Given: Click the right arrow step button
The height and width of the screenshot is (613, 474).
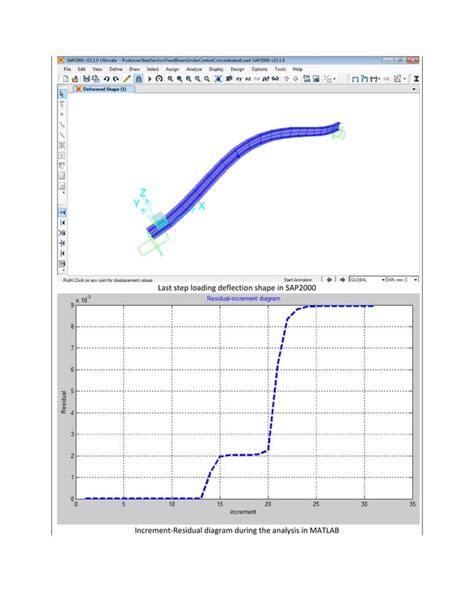Looking at the screenshot, I should point(343,280).
